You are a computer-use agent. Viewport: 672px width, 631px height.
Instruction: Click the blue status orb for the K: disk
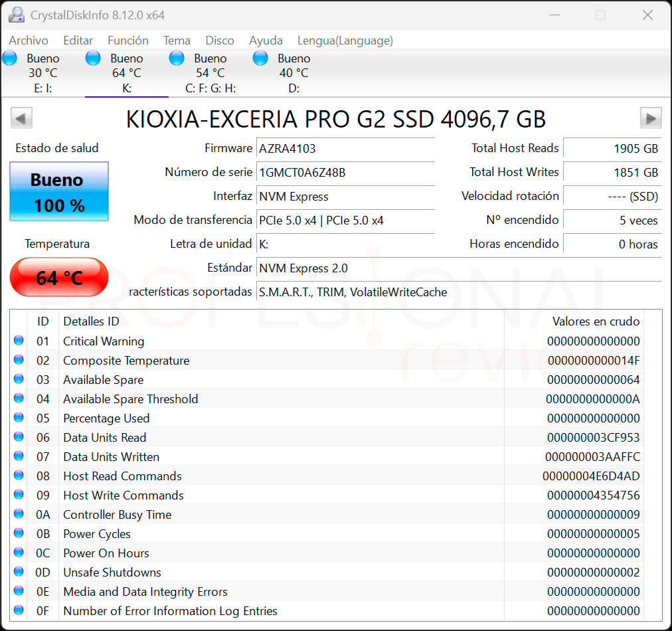point(93,58)
